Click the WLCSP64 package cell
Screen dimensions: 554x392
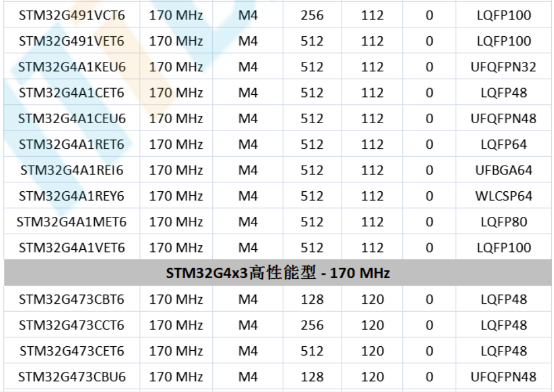(x=503, y=196)
